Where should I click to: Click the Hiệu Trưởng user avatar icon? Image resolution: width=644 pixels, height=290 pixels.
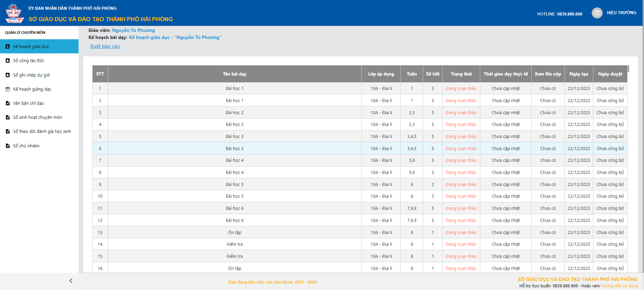597,13
